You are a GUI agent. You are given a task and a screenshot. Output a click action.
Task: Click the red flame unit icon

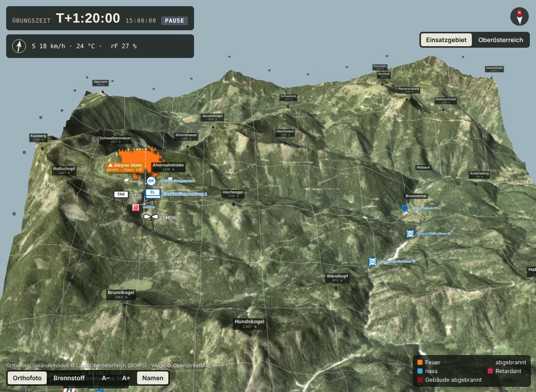point(136,207)
